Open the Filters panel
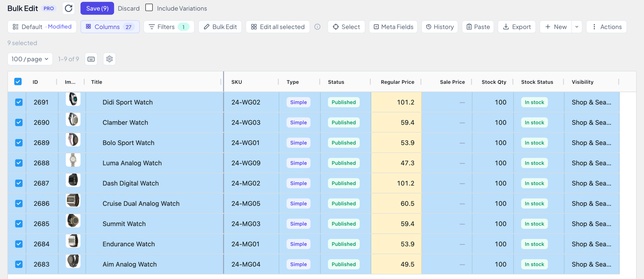 click(169, 27)
